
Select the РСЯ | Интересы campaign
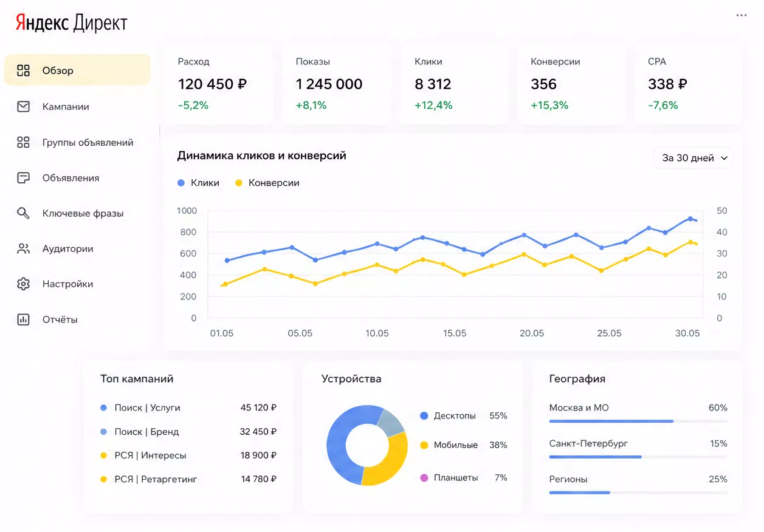click(x=188, y=455)
